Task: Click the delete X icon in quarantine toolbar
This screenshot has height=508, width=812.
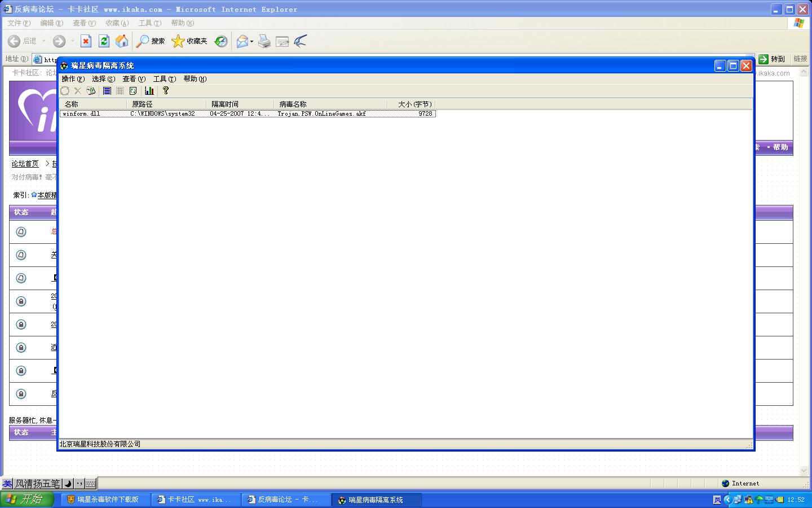Action: pos(78,91)
